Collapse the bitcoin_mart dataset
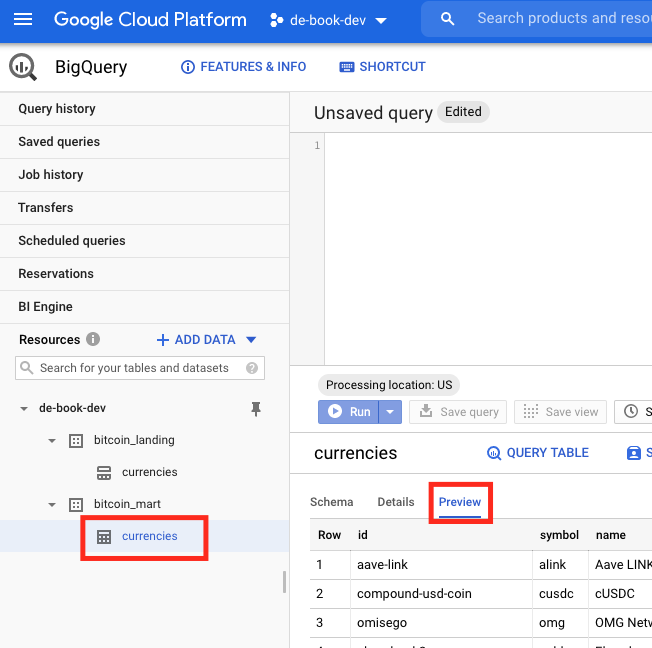The height and width of the screenshot is (648, 652). [x=52, y=505]
